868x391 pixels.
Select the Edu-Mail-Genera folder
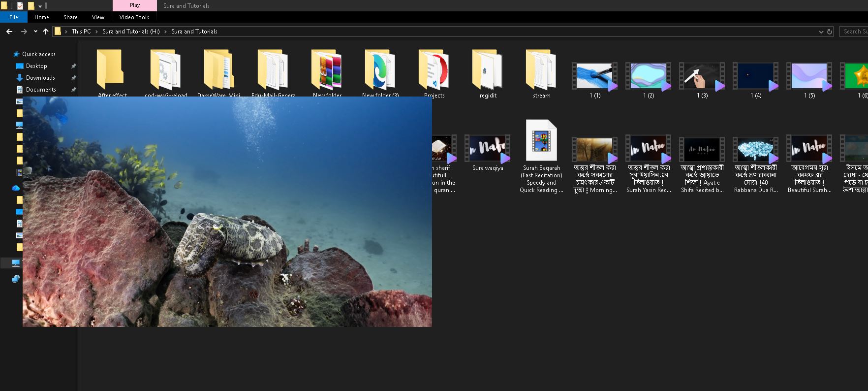tap(273, 73)
